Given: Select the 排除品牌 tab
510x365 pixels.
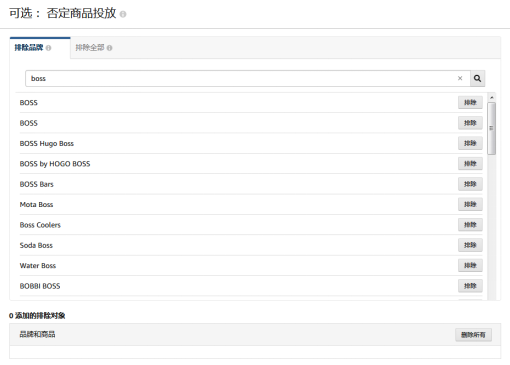Looking at the screenshot, I should (x=40, y=48).
